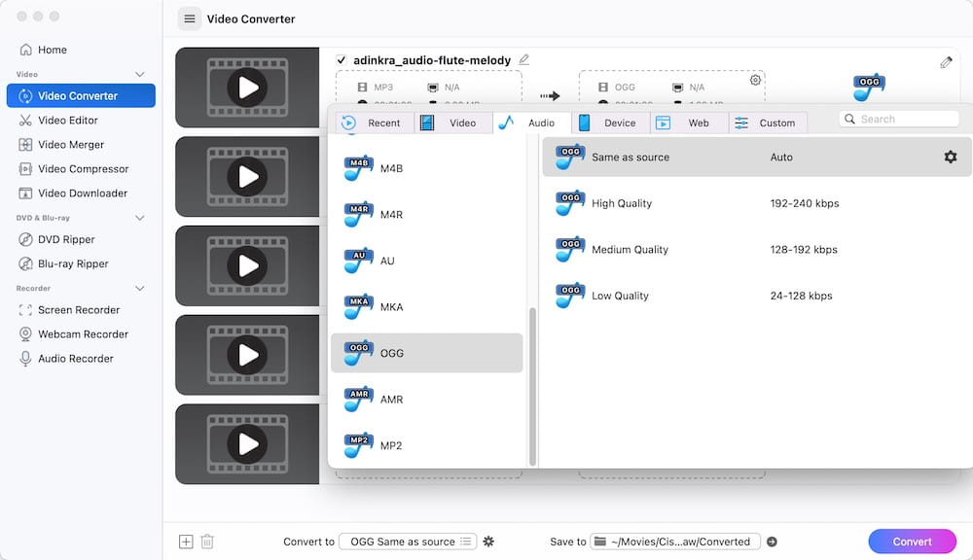Click the edit pencil icon at top right
This screenshot has width=973, height=560.
[946, 62]
